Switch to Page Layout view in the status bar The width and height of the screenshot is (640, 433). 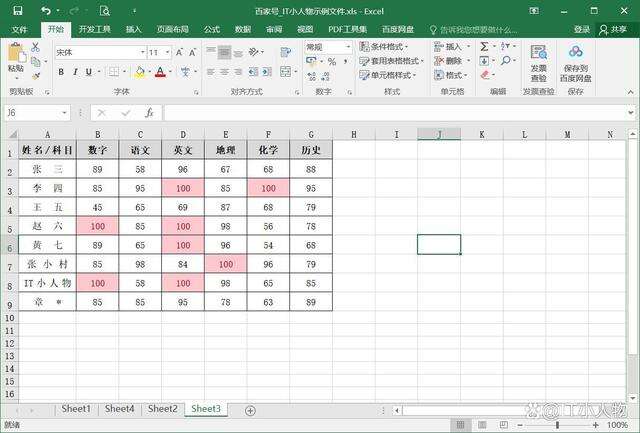pyautogui.click(x=482, y=425)
